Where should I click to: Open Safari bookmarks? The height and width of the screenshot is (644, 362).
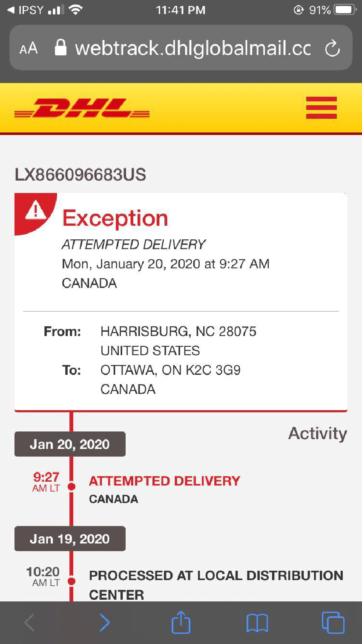pos(257,623)
